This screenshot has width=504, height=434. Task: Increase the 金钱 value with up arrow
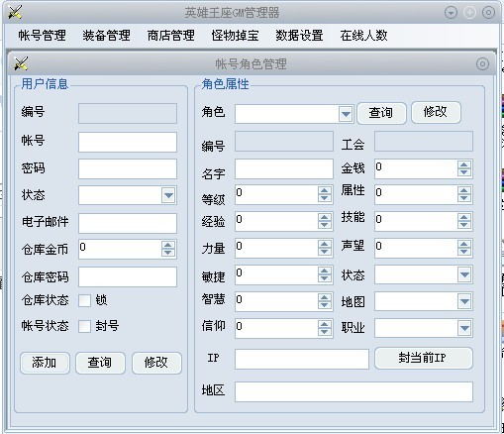464,165
